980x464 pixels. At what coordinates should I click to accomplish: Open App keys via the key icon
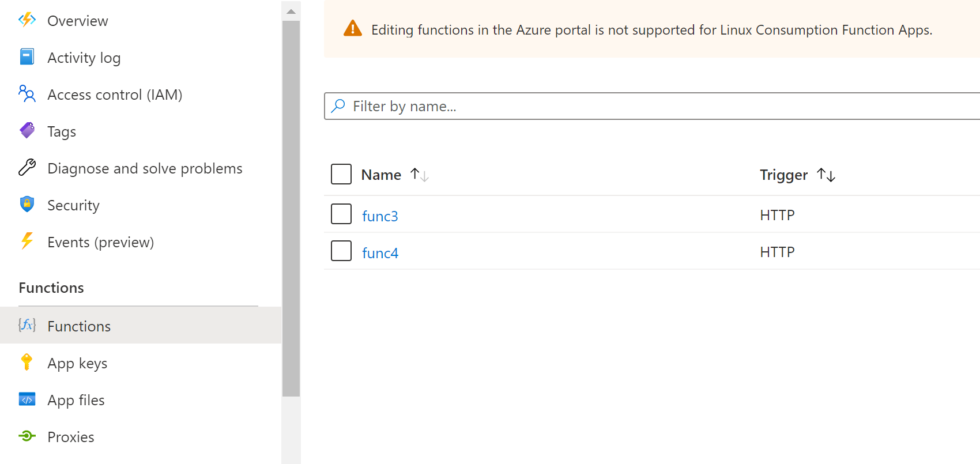tap(27, 363)
